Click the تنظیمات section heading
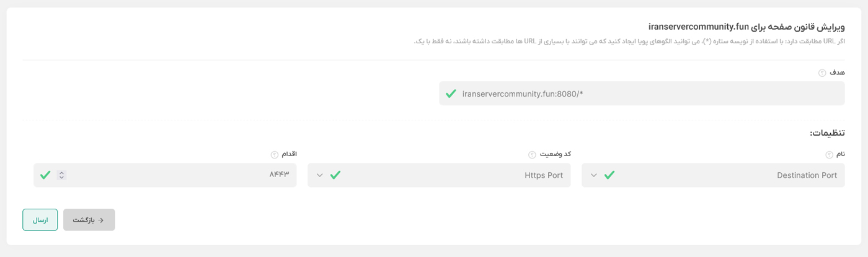Screen dimensions: 868x257 pyautogui.click(x=827, y=133)
